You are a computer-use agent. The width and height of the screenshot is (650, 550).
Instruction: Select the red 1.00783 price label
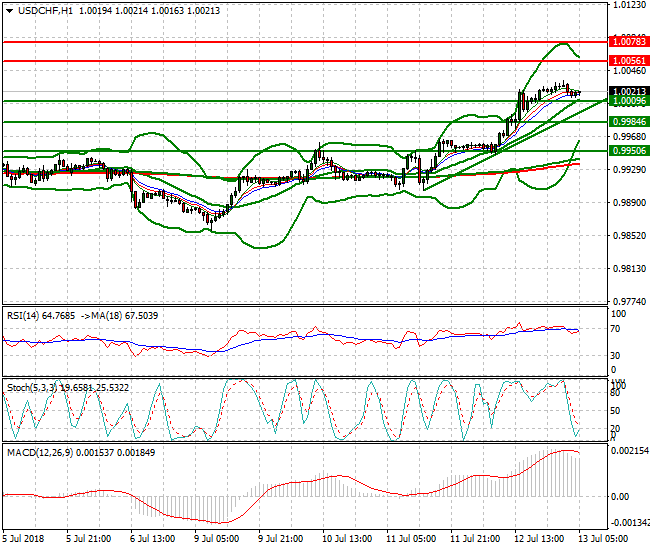(629, 41)
